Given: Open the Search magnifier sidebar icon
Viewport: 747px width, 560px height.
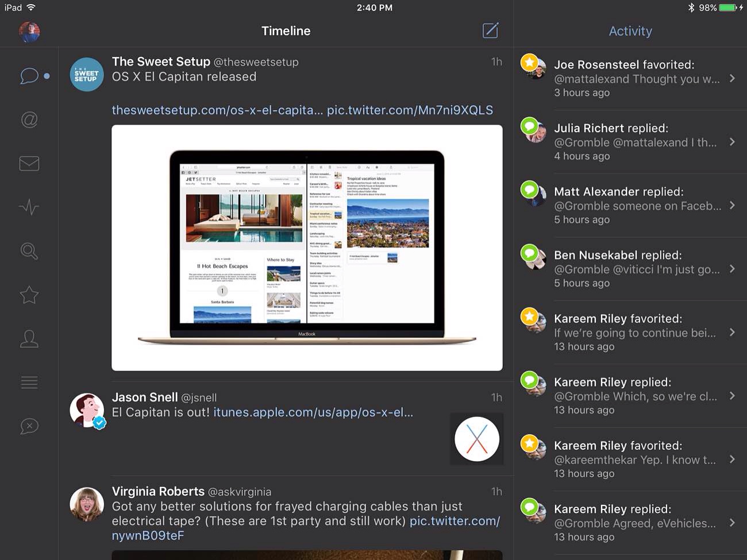Looking at the screenshot, I should (x=29, y=251).
